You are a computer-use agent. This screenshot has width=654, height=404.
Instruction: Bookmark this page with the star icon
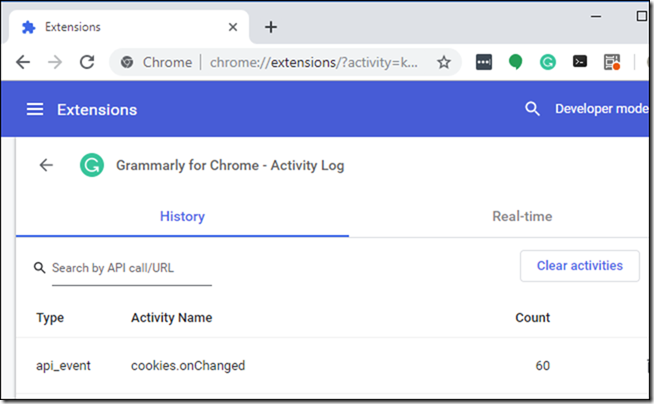444,62
